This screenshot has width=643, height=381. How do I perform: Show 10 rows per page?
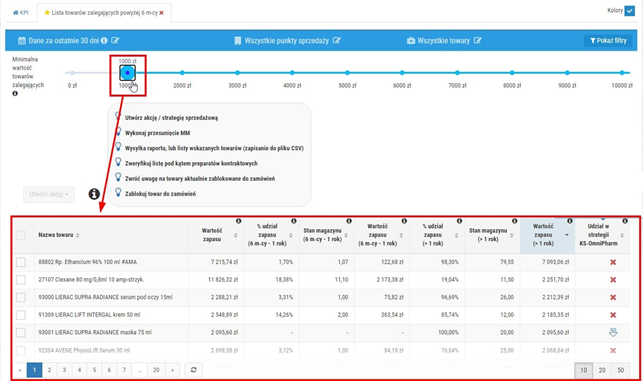(x=584, y=370)
